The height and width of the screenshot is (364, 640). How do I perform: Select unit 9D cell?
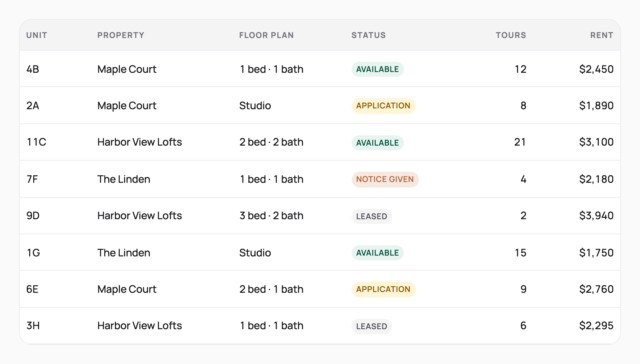point(33,215)
